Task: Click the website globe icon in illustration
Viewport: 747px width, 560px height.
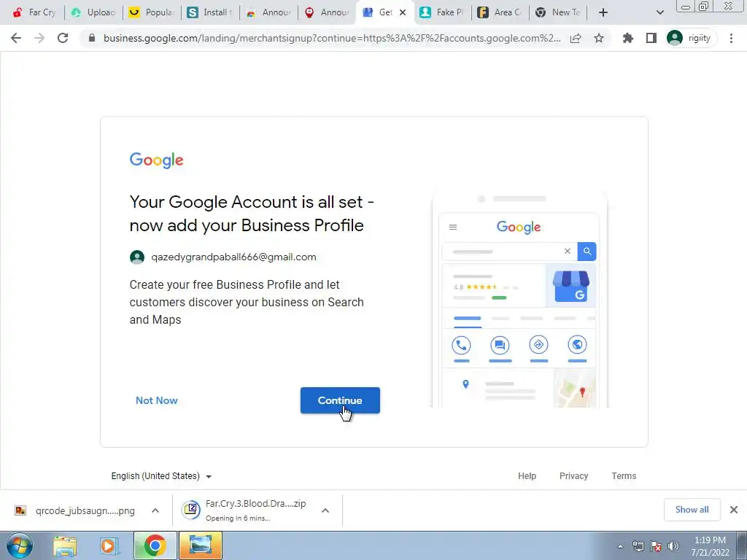Action: click(x=578, y=345)
